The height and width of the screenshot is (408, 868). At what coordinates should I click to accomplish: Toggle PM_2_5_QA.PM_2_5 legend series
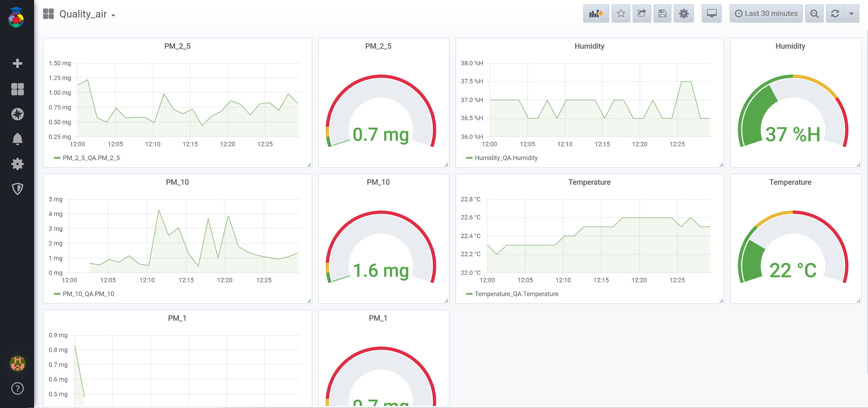click(91, 158)
